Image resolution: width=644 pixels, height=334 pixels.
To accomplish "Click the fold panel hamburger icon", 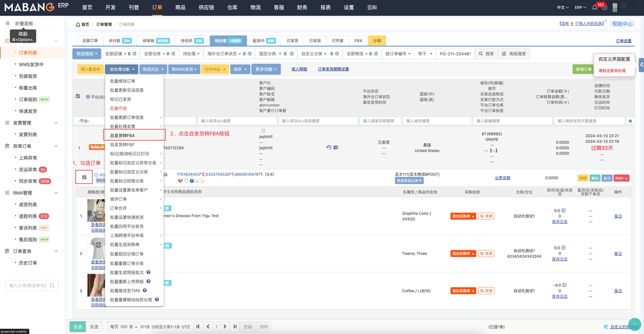I will [7, 23].
